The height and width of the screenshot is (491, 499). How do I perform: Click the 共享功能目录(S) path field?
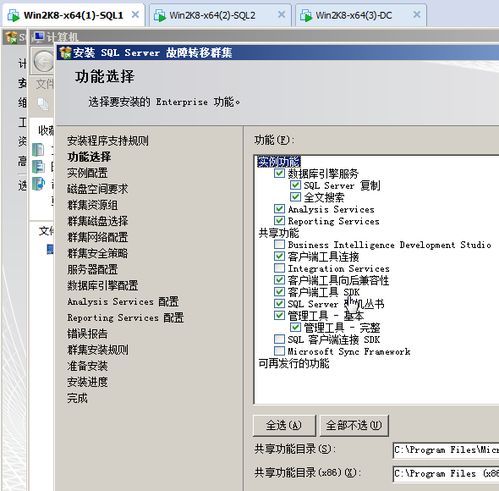446,450
